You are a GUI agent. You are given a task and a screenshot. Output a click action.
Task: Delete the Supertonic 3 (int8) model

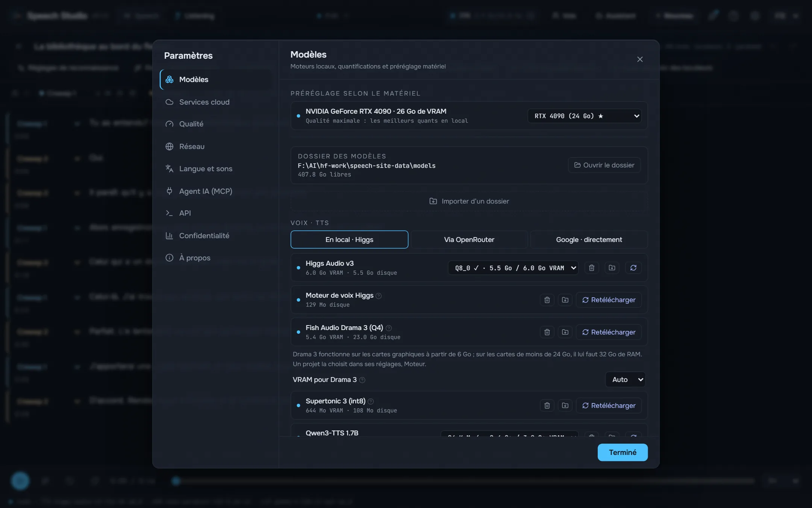click(547, 406)
